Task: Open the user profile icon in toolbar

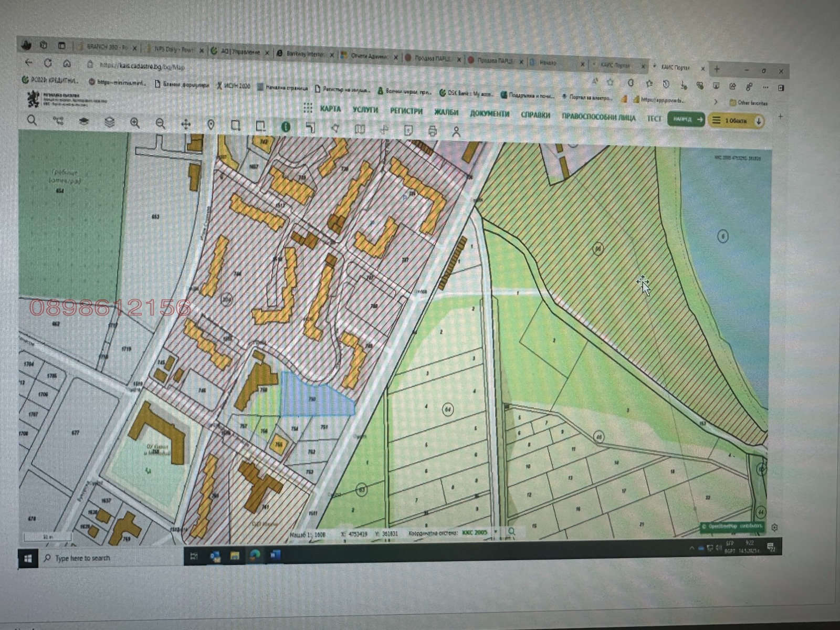Action: pos(456,132)
